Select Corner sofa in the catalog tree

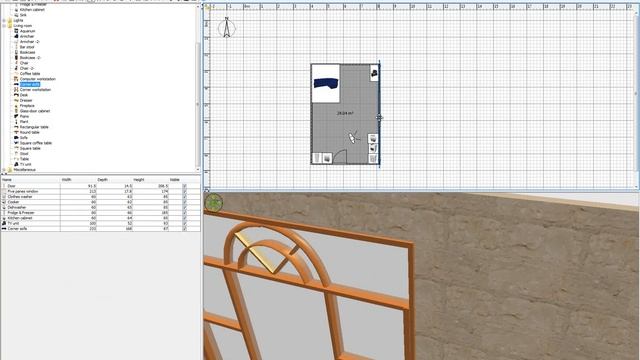click(x=30, y=84)
